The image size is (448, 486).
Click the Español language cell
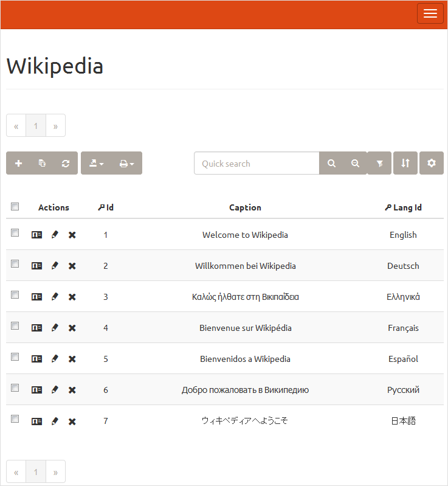[403, 359]
